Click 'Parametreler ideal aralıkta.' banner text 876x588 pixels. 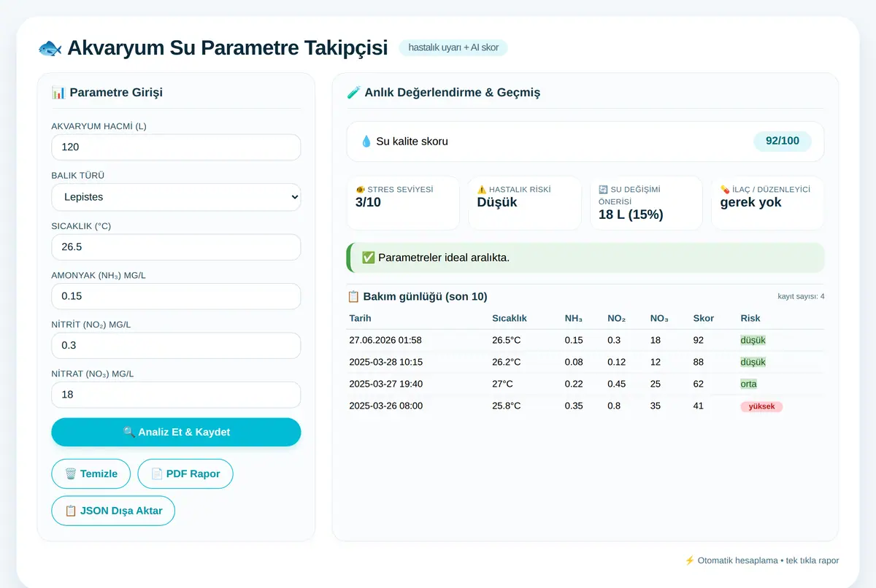point(444,258)
